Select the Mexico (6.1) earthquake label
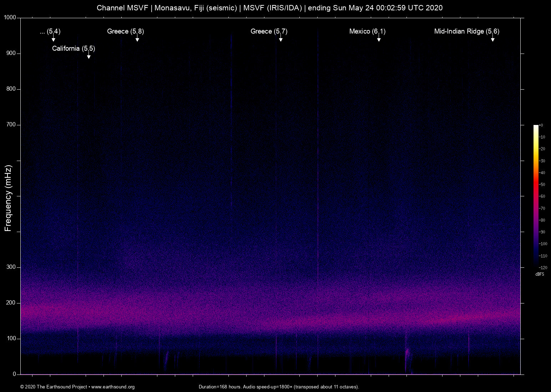This screenshot has height=392, width=551. click(367, 31)
